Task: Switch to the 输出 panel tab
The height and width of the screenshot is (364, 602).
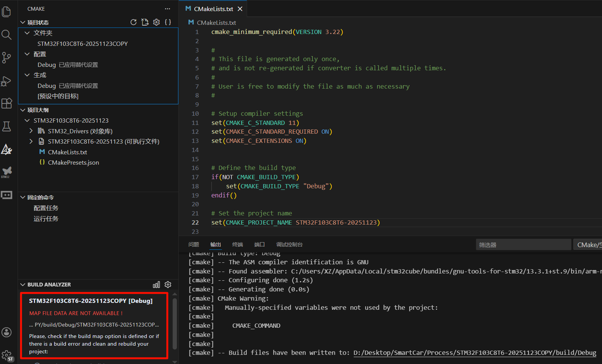Action: (215, 244)
